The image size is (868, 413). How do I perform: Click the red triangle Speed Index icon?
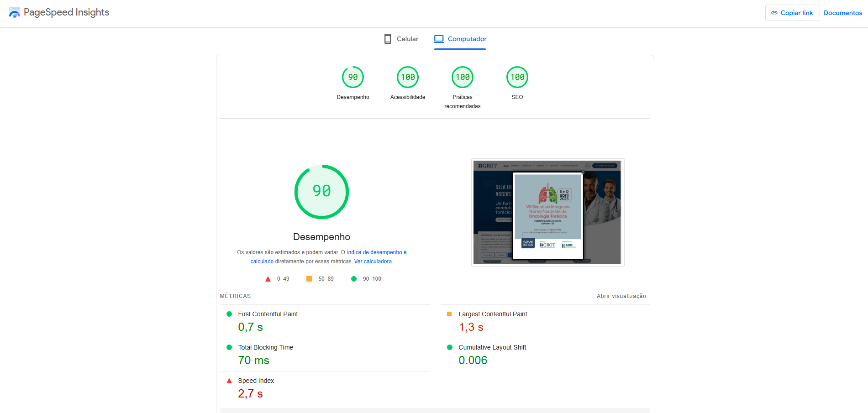click(x=229, y=381)
